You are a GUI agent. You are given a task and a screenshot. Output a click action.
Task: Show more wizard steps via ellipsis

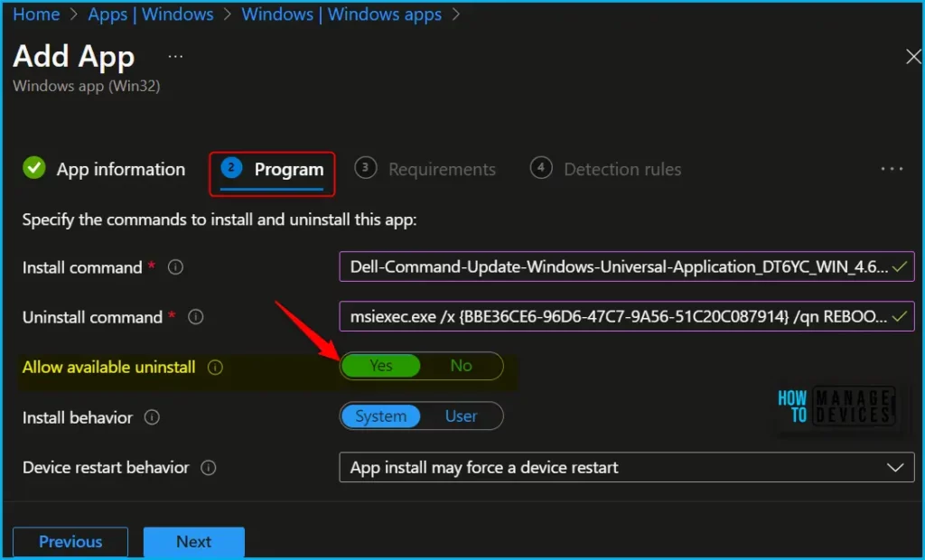(892, 170)
